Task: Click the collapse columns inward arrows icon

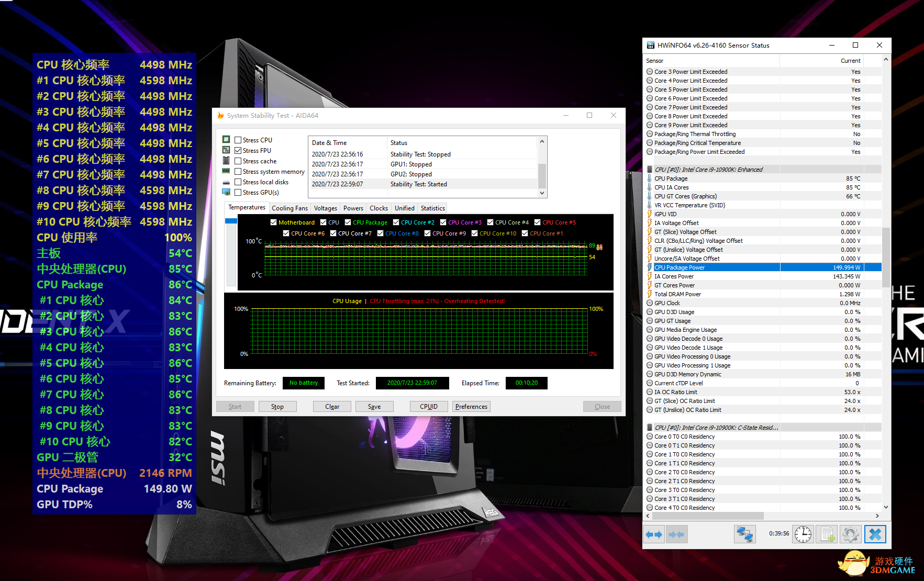Action: pos(676,534)
